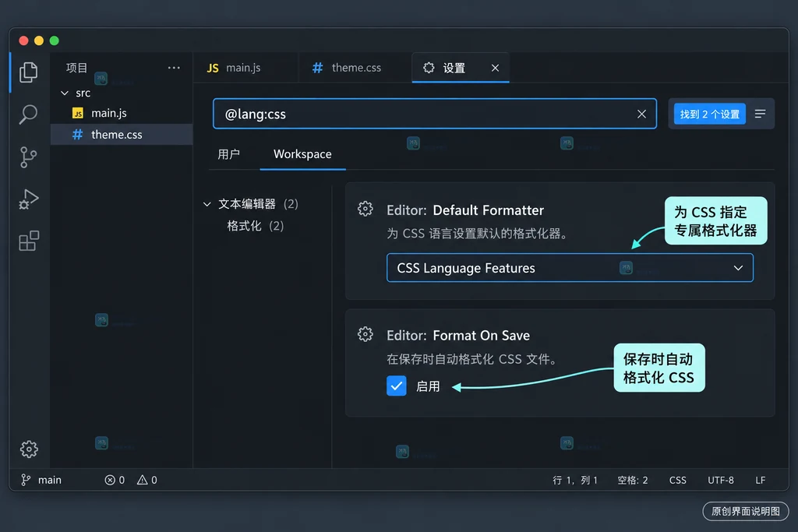Open Manage gear at bottom of activity bar
798x532 pixels.
[x=29, y=449]
